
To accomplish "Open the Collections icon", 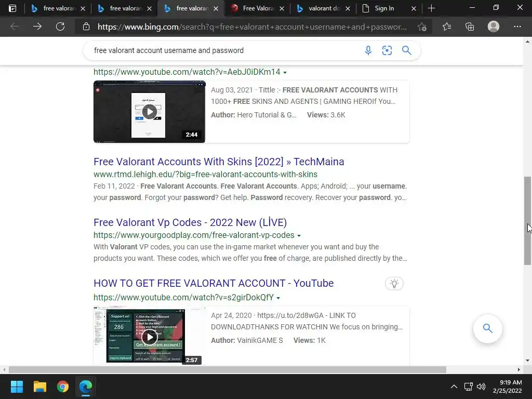I will (x=470, y=26).
